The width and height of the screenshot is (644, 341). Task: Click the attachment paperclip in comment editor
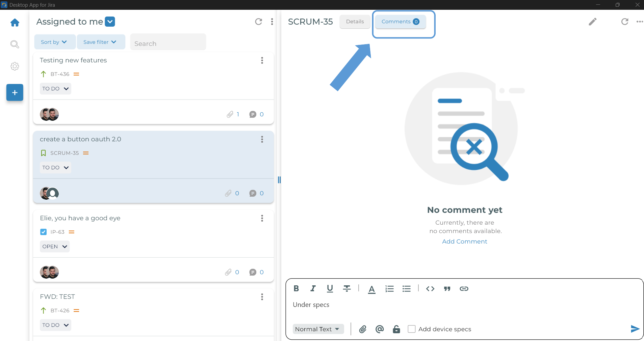363,329
